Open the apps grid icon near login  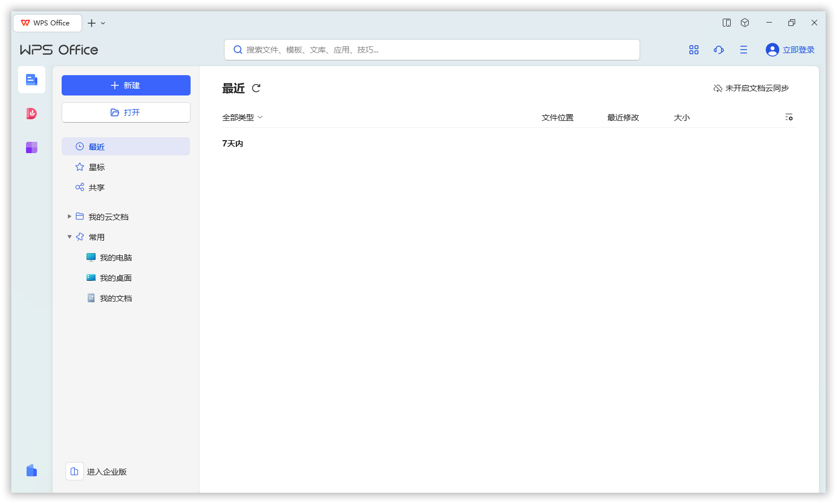pos(694,50)
